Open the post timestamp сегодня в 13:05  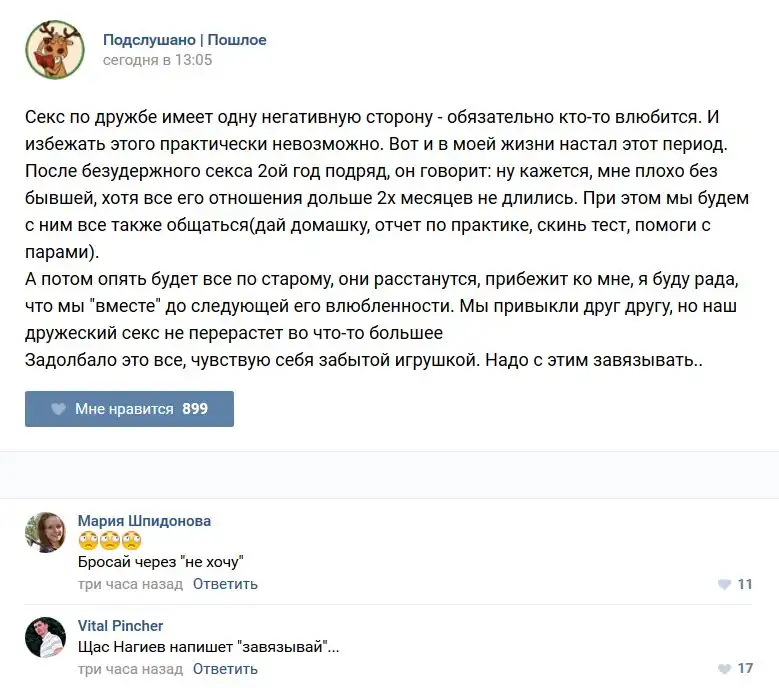coord(157,60)
